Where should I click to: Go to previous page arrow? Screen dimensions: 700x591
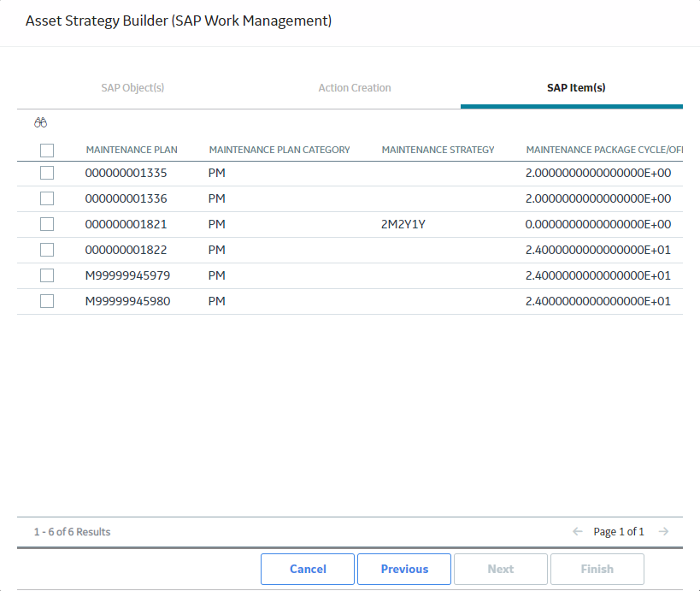coord(577,531)
